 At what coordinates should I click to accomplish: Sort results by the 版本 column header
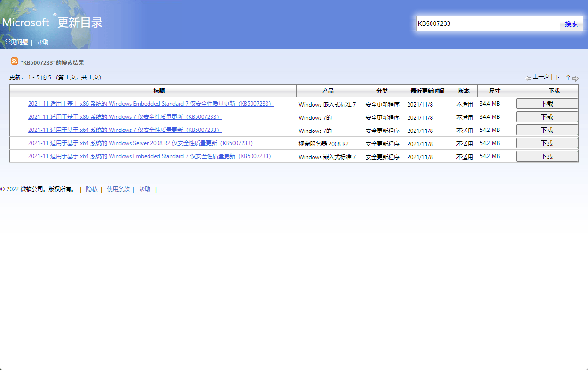coord(465,90)
